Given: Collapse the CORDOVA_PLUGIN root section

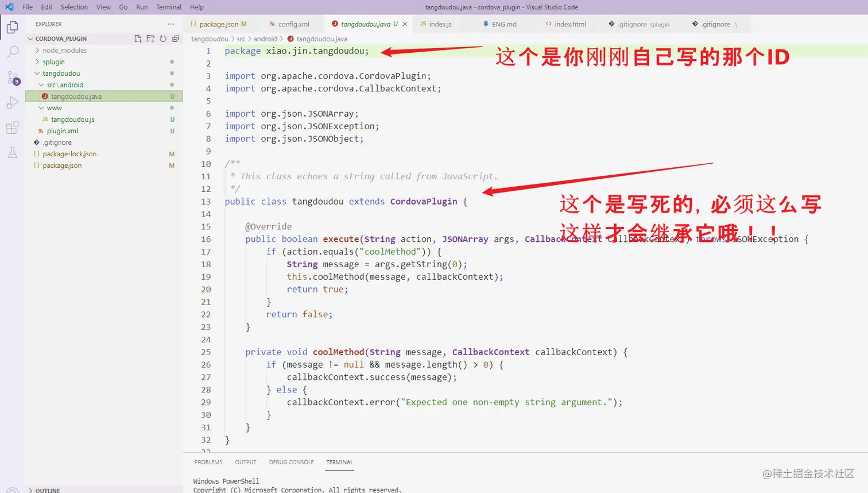Looking at the screenshot, I should [61, 38].
